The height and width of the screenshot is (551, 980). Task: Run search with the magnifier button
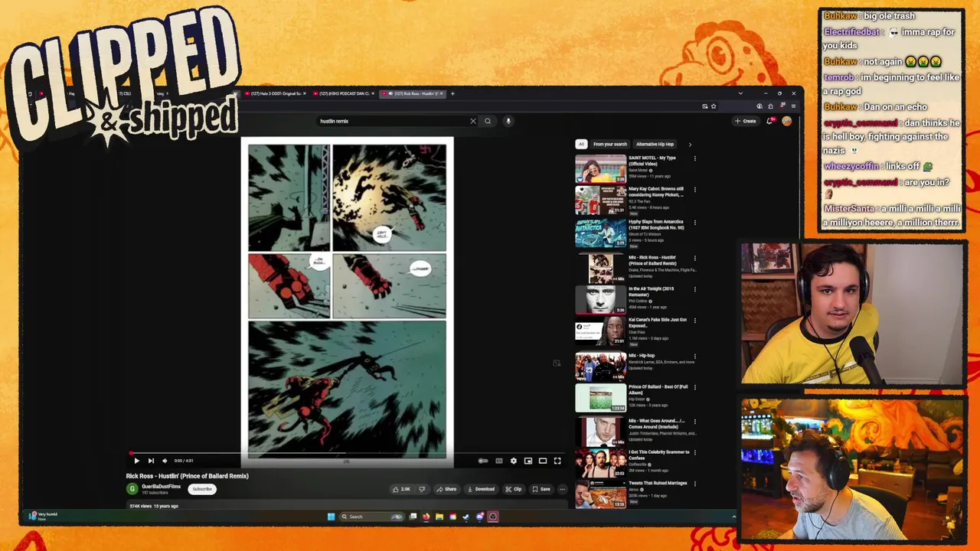(488, 121)
